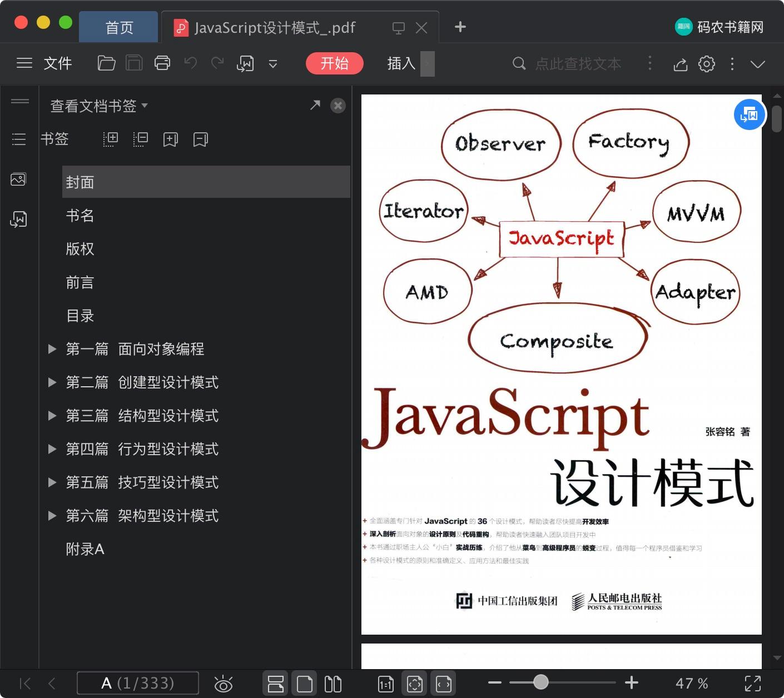Viewport: 784px width, 698px height.
Task: Open the 码农书籍网 account button
Action: pyautogui.click(x=719, y=27)
